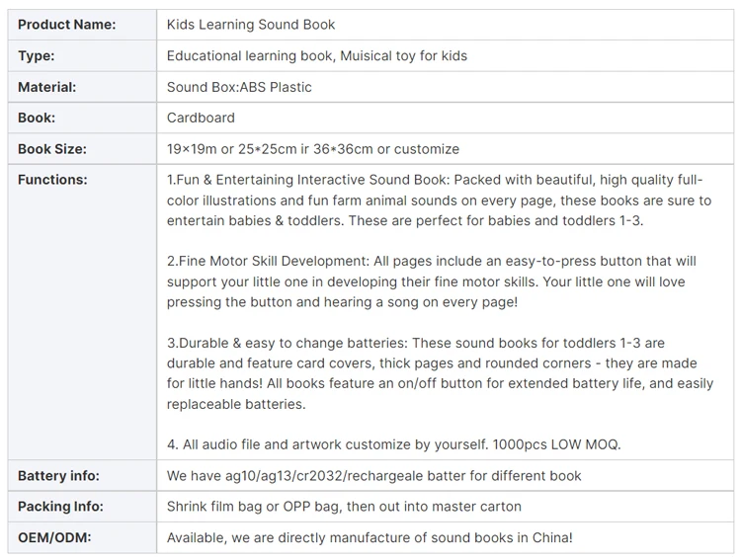Click the 19×19m size options text

[x=312, y=149]
